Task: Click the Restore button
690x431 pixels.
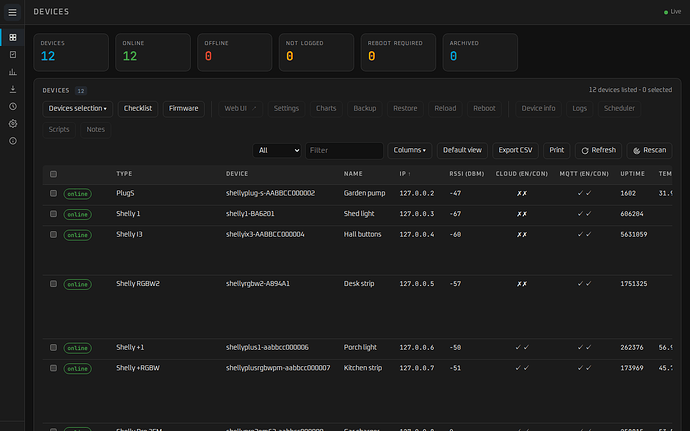Action: [405, 109]
